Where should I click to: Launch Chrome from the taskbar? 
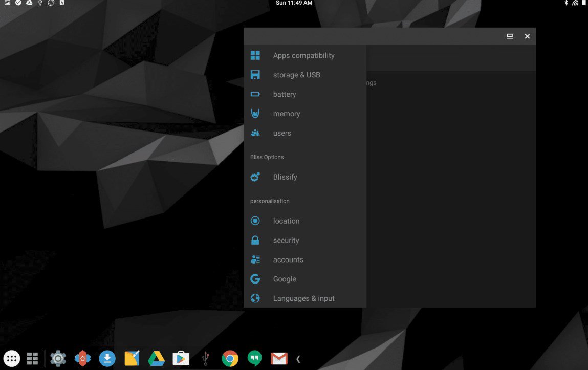[230, 358]
